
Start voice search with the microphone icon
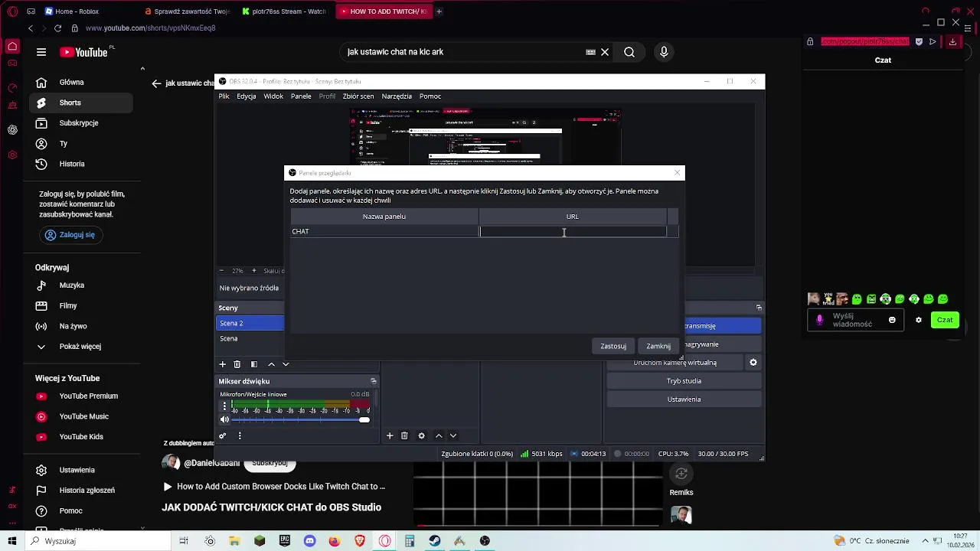pyautogui.click(x=664, y=52)
